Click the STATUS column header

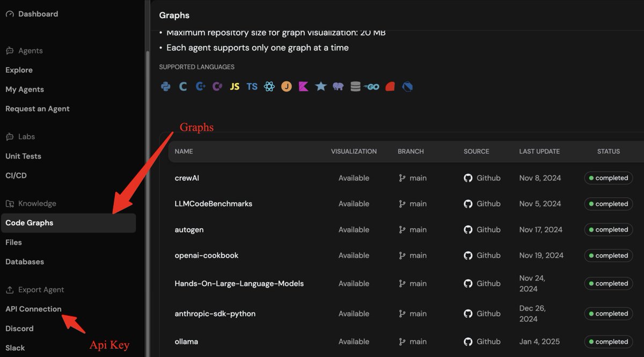pyautogui.click(x=609, y=152)
